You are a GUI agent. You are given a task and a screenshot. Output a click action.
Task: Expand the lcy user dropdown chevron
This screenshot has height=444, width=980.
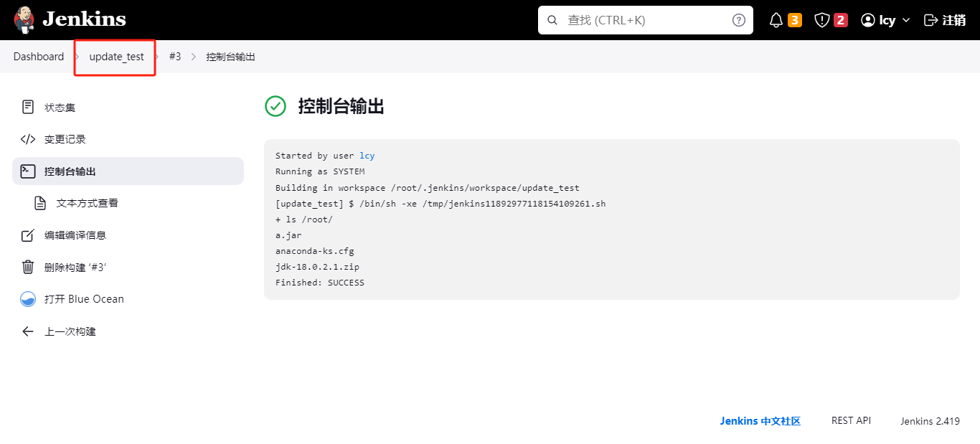pos(905,20)
